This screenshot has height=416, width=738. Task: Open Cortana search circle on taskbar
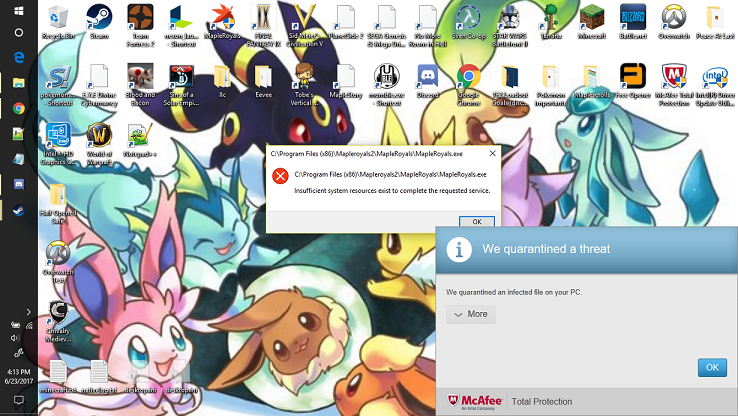19,32
